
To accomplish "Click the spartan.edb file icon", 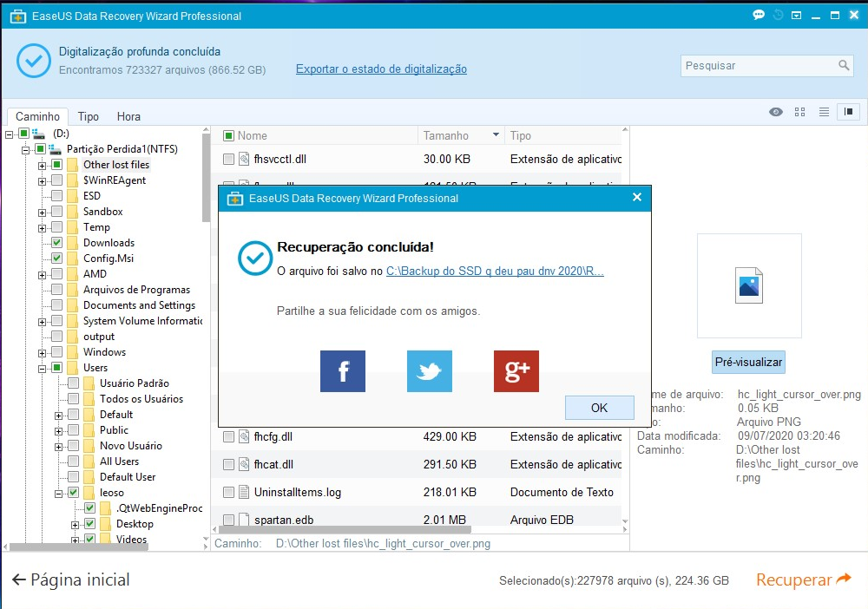I will pos(244,520).
